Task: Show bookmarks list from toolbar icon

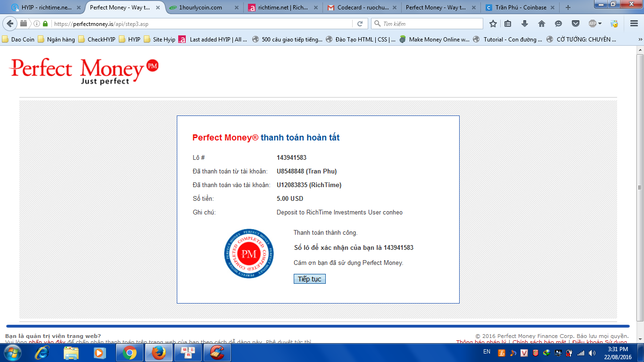Action: coord(508,24)
